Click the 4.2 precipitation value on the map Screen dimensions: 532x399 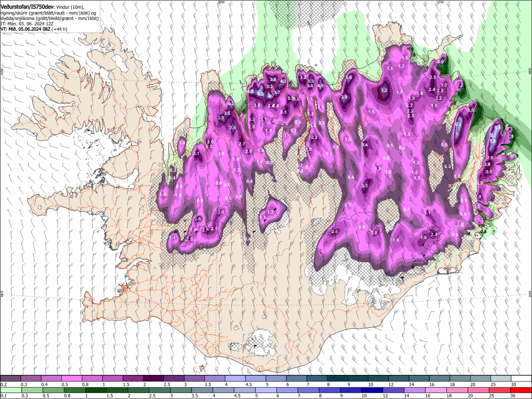pyautogui.click(x=231, y=103)
